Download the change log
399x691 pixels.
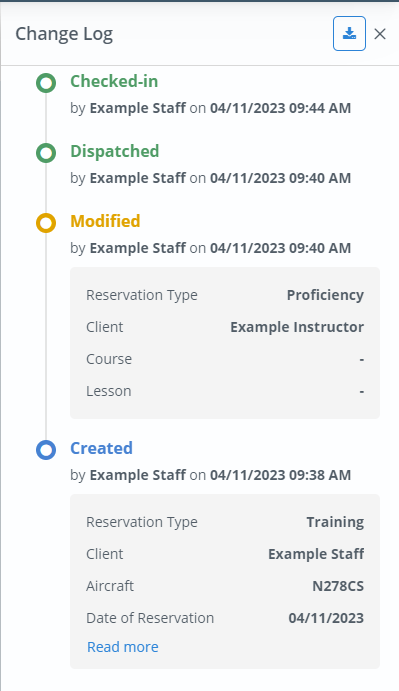(349, 33)
